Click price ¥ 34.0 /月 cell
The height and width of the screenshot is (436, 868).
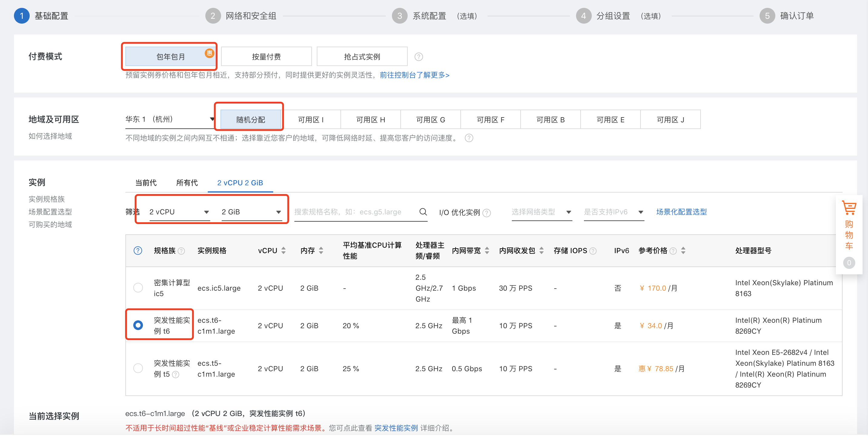656,326
